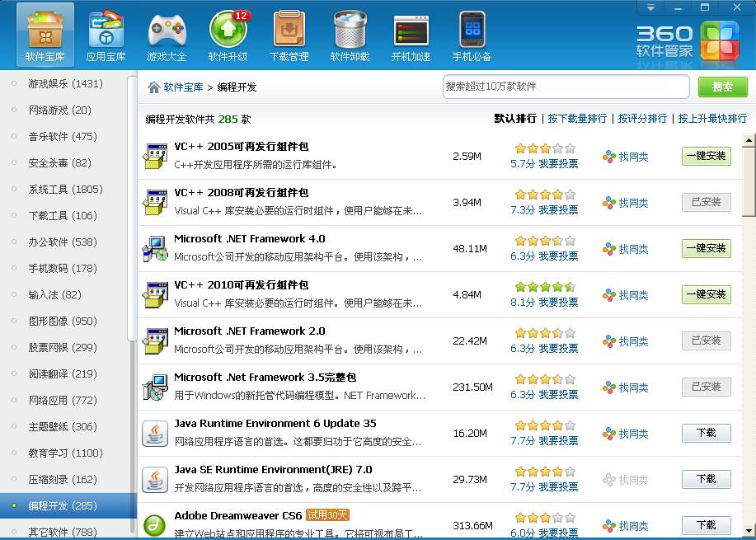Click the Adobe Dreamweaver CS6 icon
The image size is (756, 540).
pyautogui.click(x=155, y=525)
